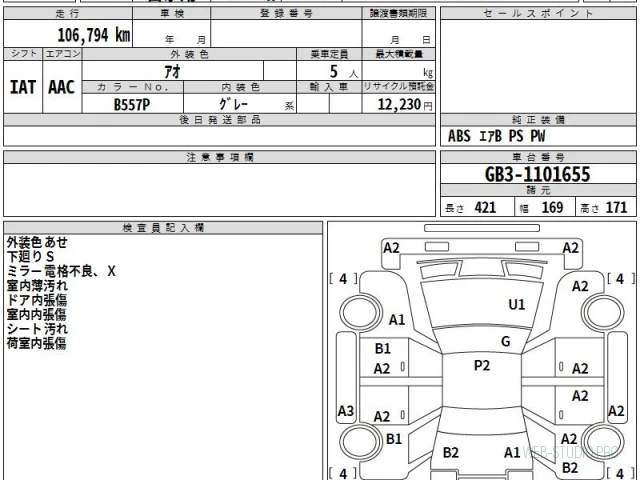Click the 乗車定員 header
Viewport: 640px width, 480px height.
coord(329,54)
